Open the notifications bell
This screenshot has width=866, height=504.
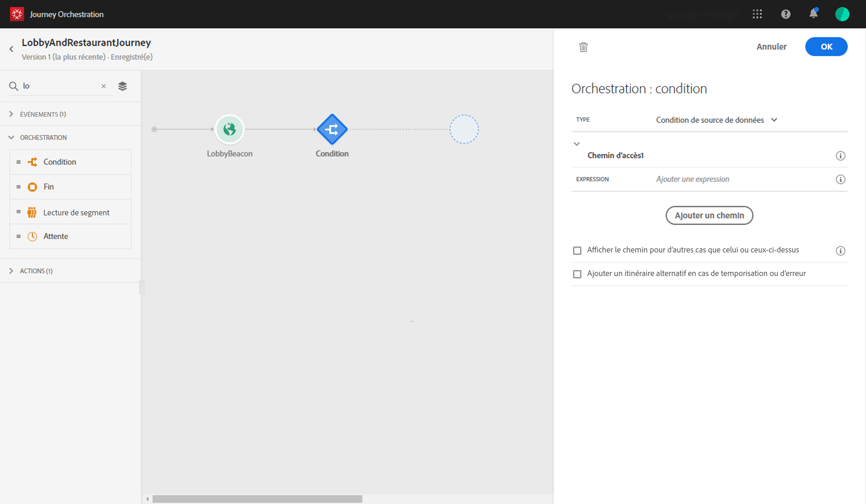[813, 14]
